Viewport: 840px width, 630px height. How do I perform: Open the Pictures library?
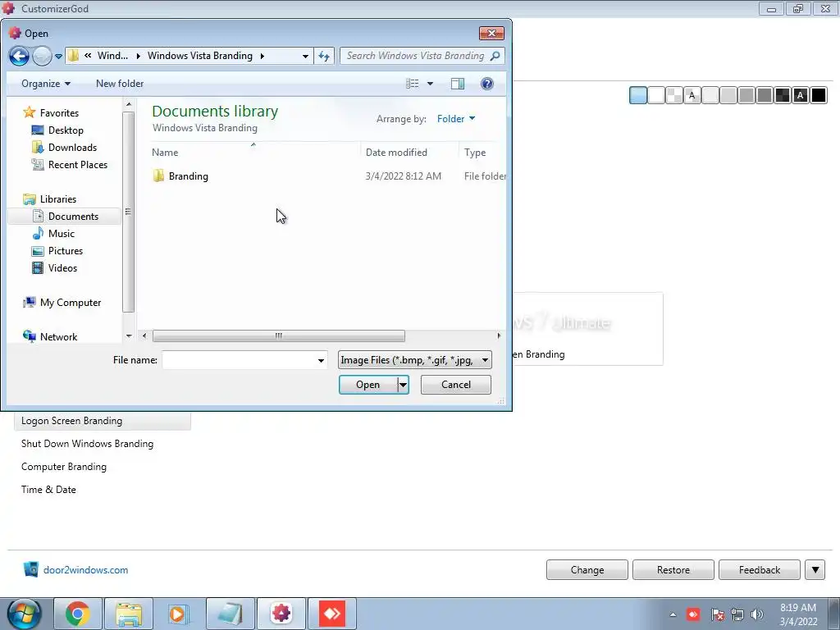point(65,251)
